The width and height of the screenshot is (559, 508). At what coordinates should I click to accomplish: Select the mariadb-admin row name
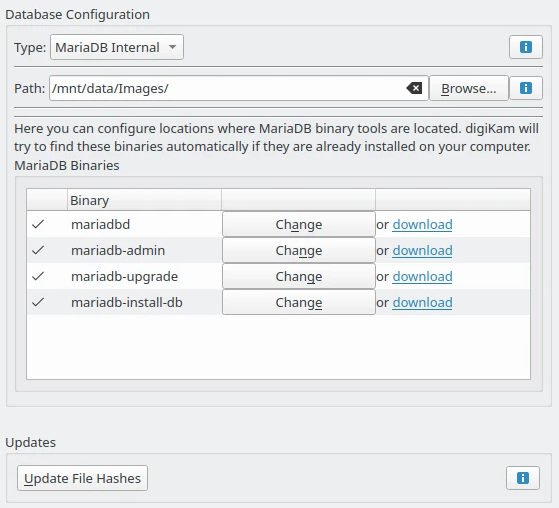click(118, 251)
